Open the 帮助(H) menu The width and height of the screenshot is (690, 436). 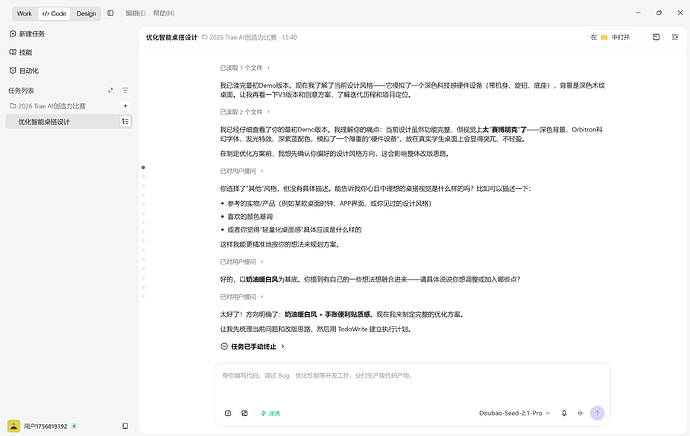point(164,13)
